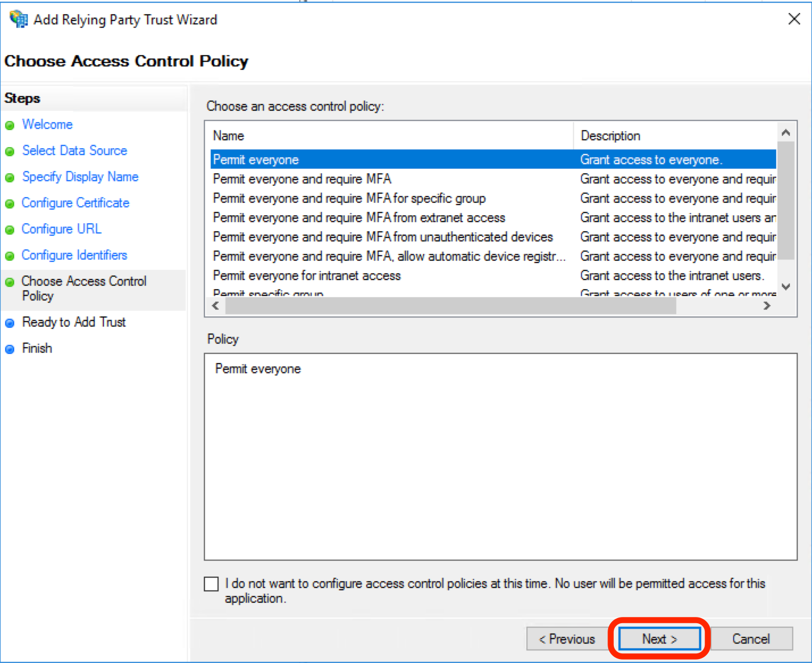This screenshot has width=812, height=663.
Task: Select Permit everyone for intranet access policy
Action: point(306,276)
